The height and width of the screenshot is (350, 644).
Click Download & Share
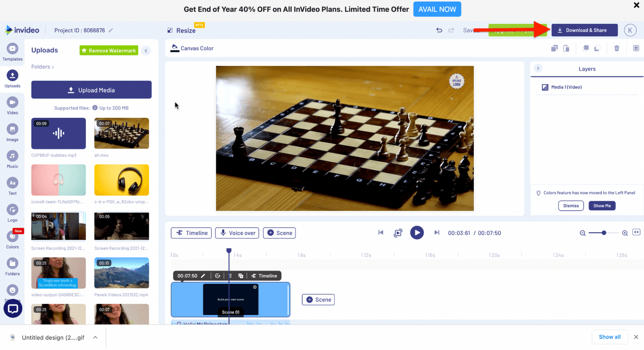584,30
